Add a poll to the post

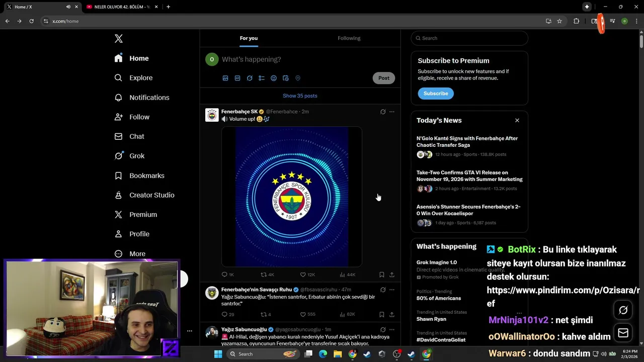click(262, 78)
